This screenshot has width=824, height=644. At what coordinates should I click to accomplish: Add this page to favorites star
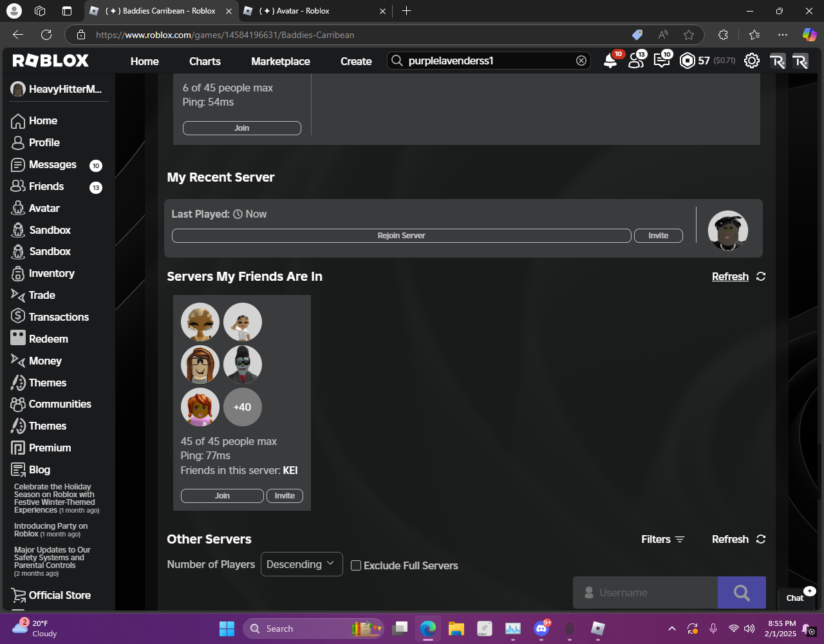coord(689,35)
